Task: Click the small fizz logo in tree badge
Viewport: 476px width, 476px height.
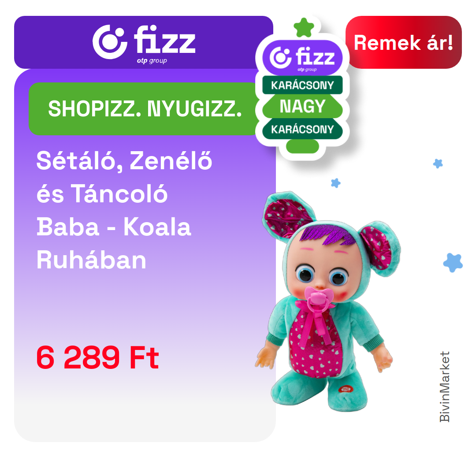Action: pos(302,57)
